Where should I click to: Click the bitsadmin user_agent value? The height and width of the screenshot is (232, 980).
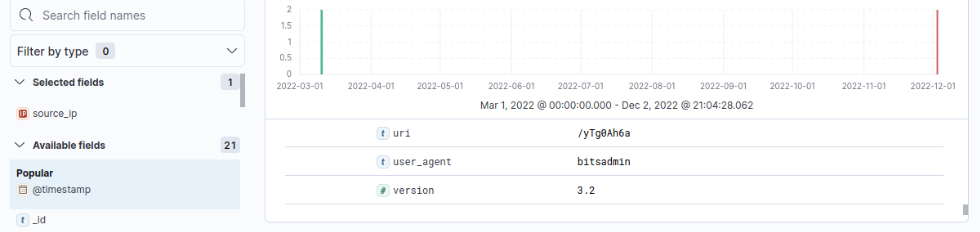(x=603, y=162)
